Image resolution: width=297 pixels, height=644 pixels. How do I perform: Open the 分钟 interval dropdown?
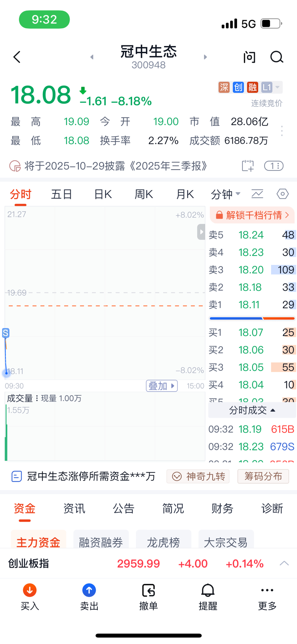(225, 194)
